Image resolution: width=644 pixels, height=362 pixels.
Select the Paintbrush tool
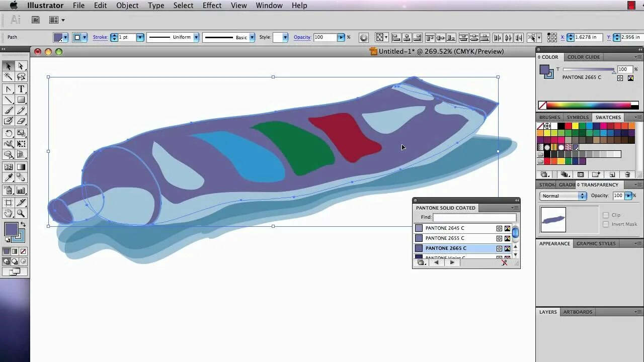tap(9, 111)
